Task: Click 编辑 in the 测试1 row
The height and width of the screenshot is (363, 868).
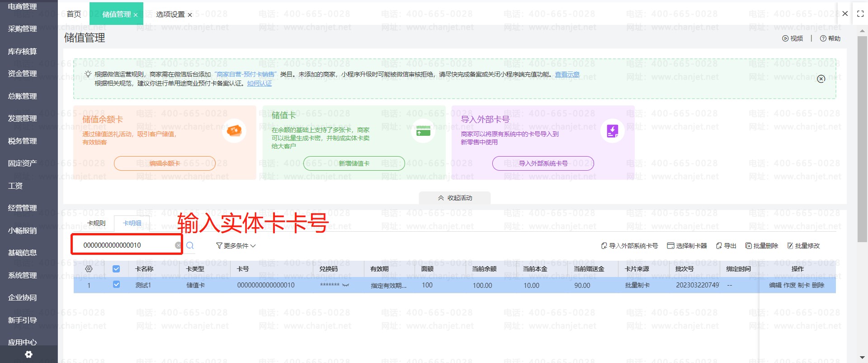Action: [775, 285]
